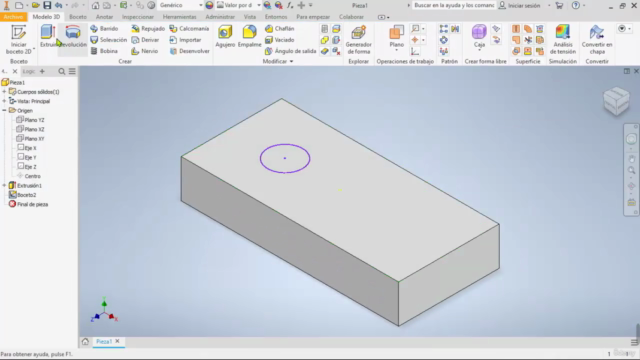The image size is (640, 360).
Task: Choose the Barrido sweep tool
Action: pos(104,29)
